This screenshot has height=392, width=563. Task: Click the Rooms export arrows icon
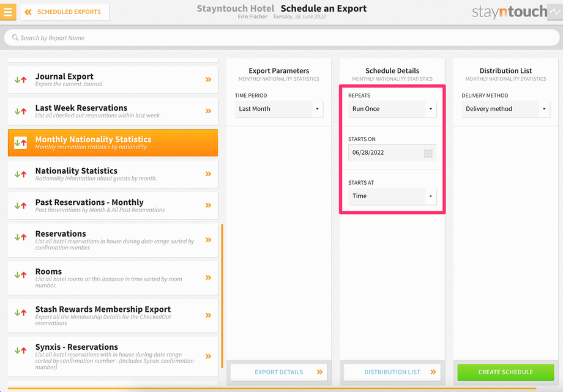(20, 275)
